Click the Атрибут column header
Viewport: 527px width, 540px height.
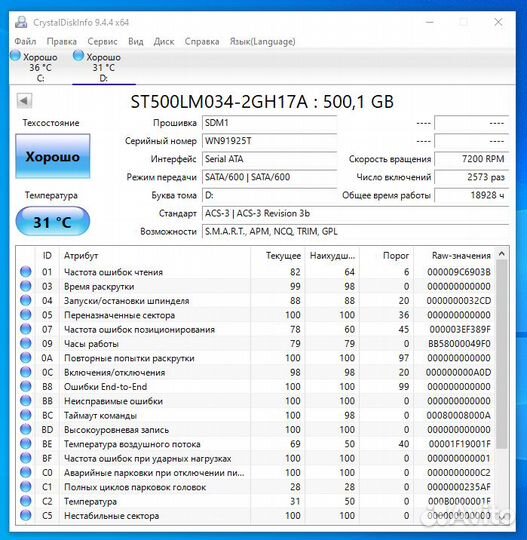coord(155,256)
